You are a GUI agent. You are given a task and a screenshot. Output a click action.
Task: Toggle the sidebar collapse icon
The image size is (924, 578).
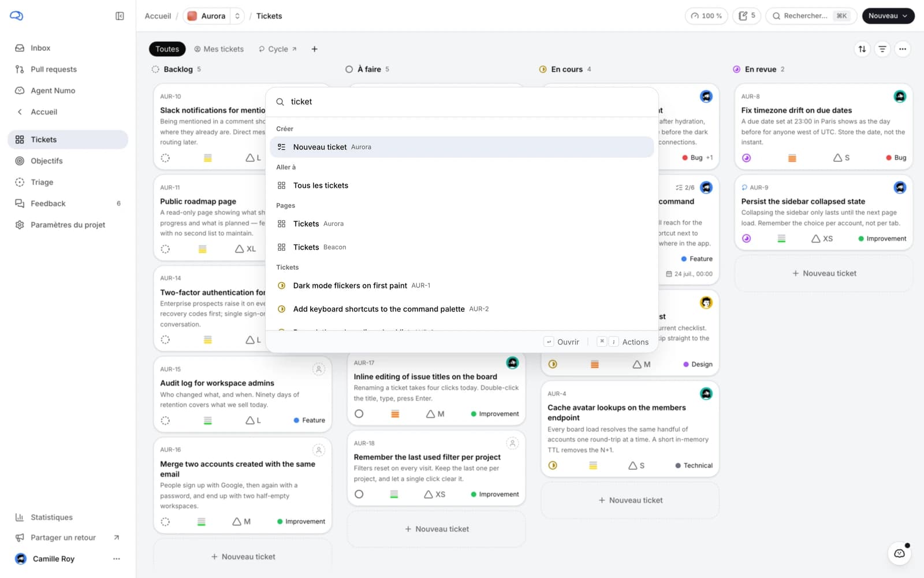(120, 16)
